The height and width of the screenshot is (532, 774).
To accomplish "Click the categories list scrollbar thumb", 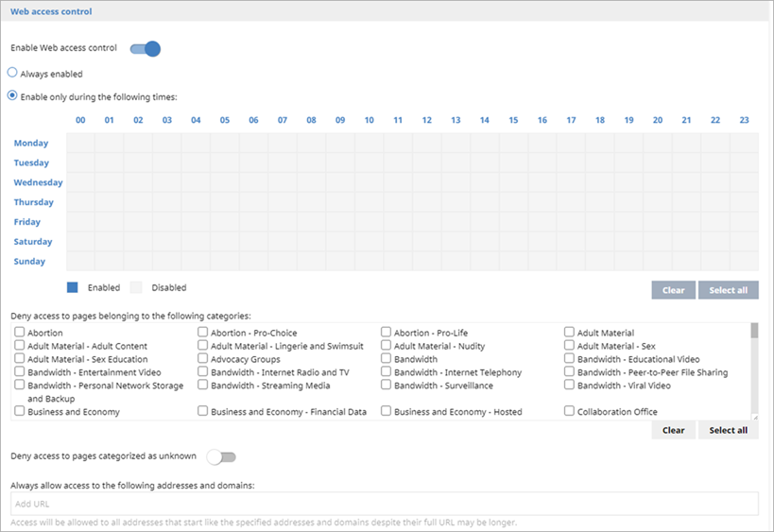I will pos(754,331).
